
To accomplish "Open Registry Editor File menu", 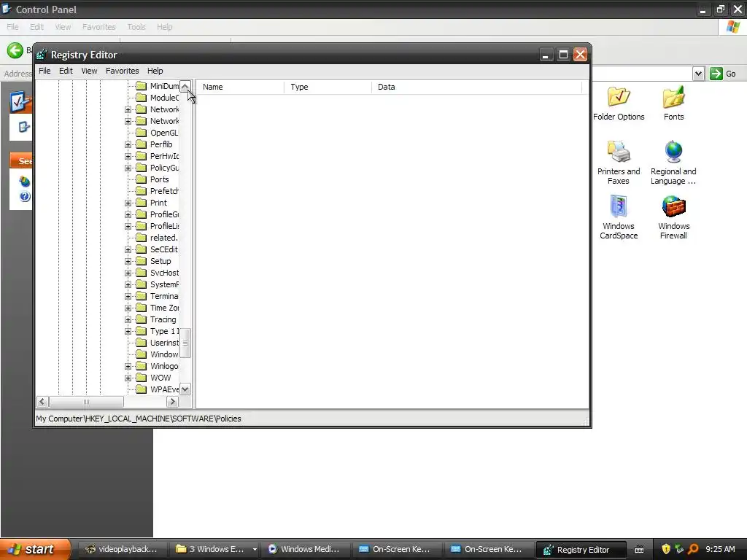I will [x=44, y=71].
